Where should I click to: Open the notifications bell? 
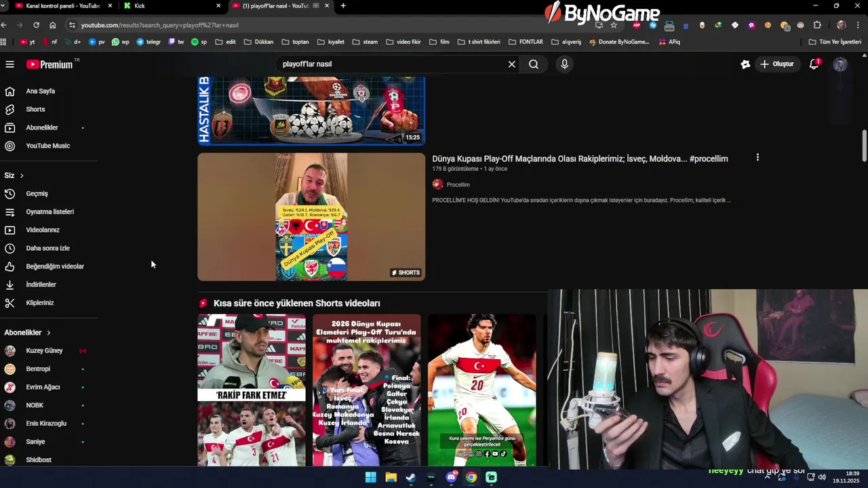point(814,64)
